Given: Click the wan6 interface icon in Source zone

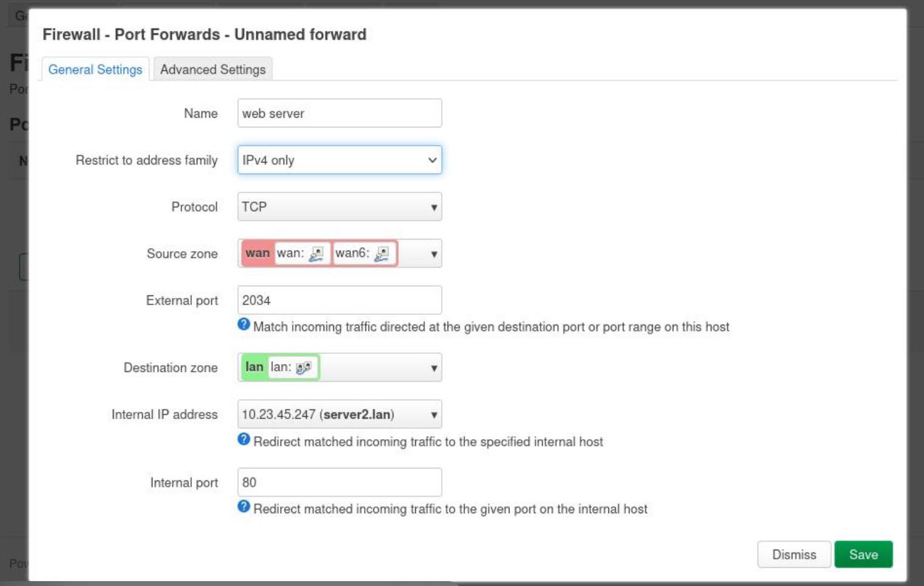Looking at the screenshot, I should coord(382,254).
